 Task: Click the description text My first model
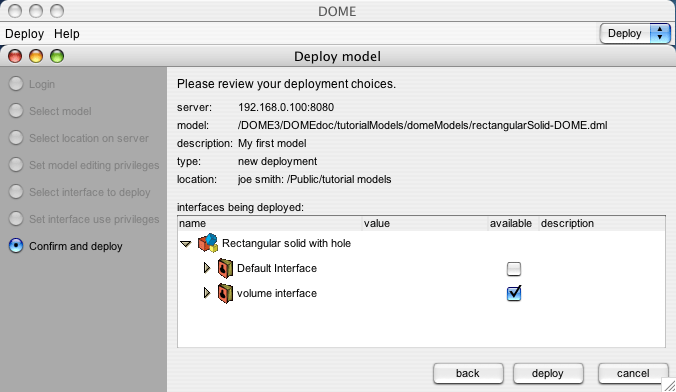[272, 143]
